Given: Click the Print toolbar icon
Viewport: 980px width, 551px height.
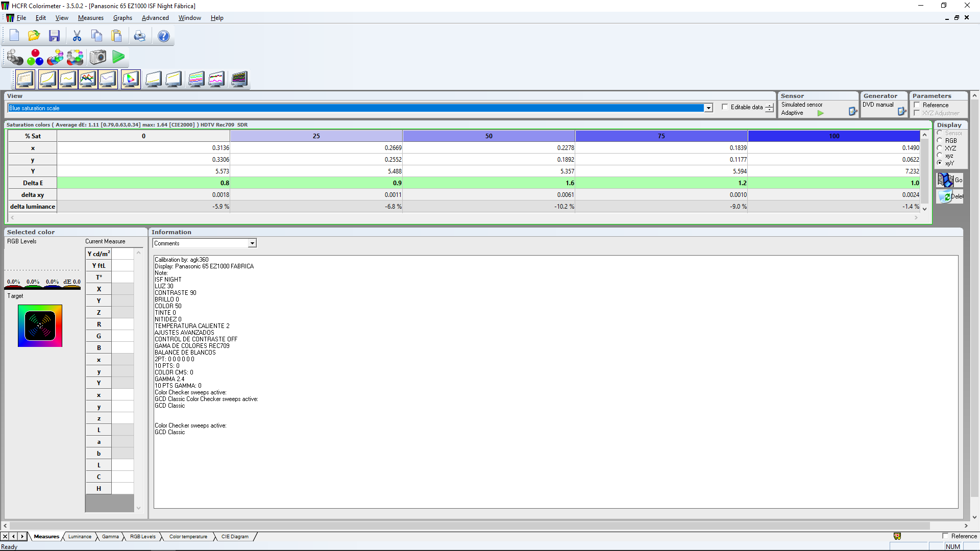Looking at the screenshot, I should pos(139,36).
